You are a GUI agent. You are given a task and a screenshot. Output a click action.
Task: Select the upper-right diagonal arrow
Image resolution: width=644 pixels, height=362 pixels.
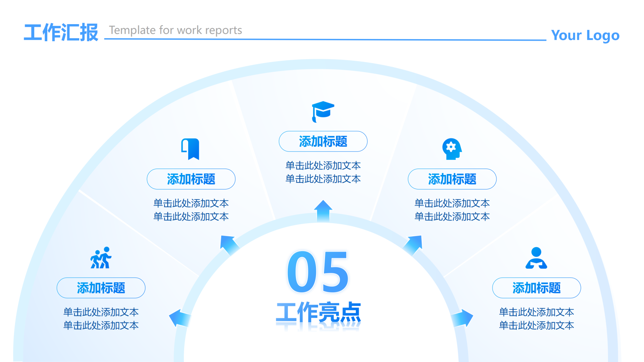(x=414, y=244)
